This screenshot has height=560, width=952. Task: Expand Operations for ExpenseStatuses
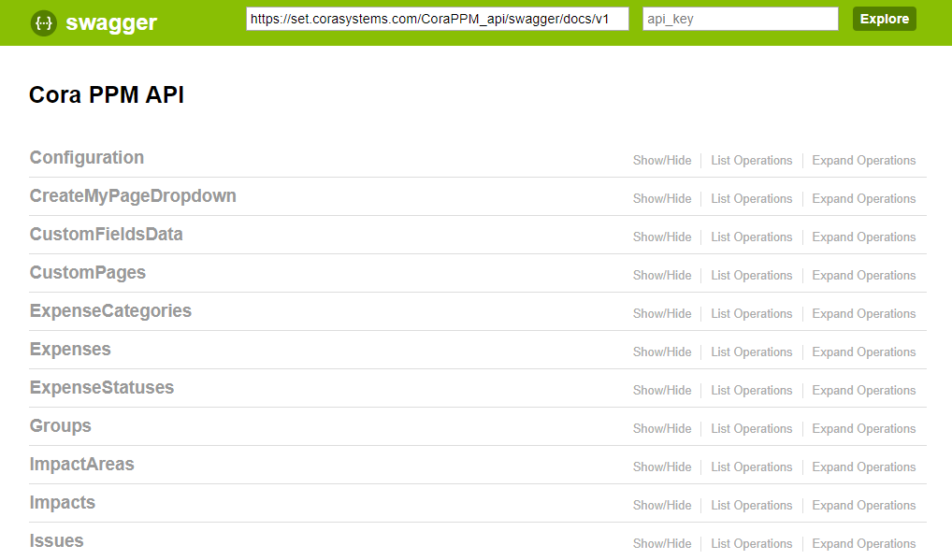tap(864, 390)
